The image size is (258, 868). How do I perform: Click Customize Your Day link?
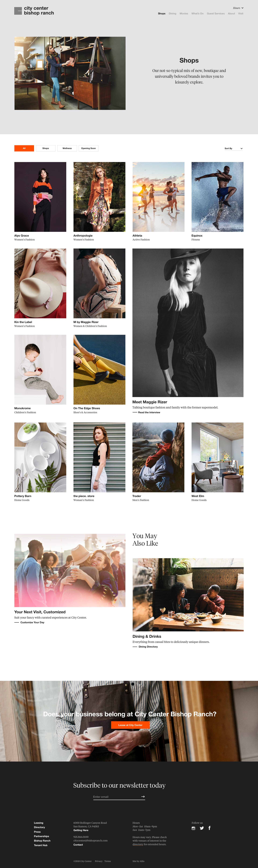[x=32, y=622]
